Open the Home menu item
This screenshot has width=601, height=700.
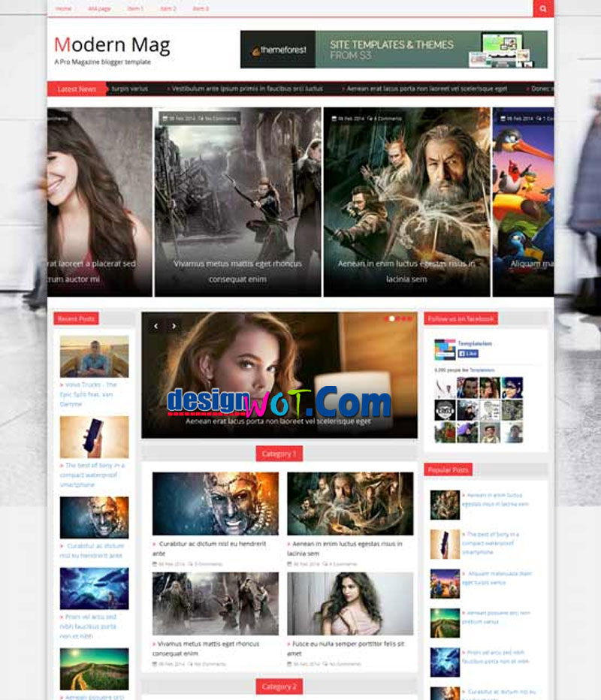coord(63,8)
